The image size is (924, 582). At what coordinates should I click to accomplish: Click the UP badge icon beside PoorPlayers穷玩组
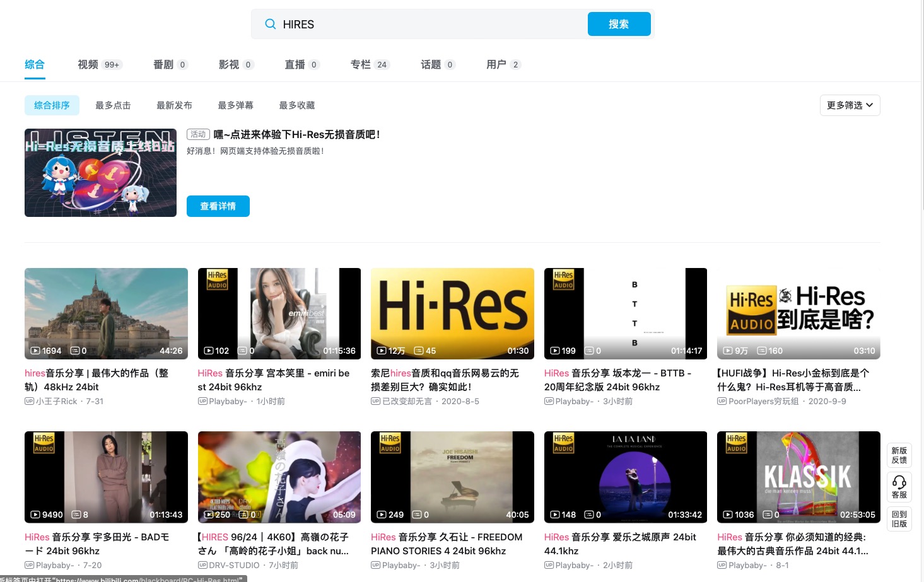click(722, 401)
